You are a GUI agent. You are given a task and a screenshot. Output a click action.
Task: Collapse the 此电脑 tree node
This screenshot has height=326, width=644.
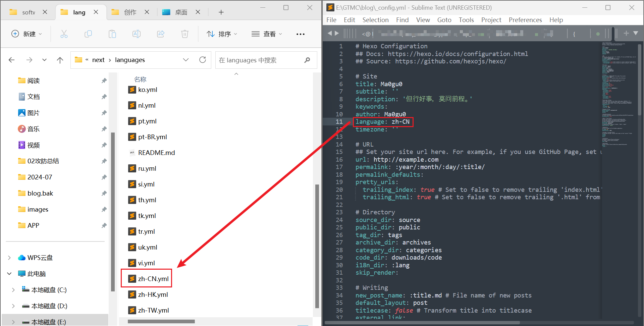click(x=9, y=274)
